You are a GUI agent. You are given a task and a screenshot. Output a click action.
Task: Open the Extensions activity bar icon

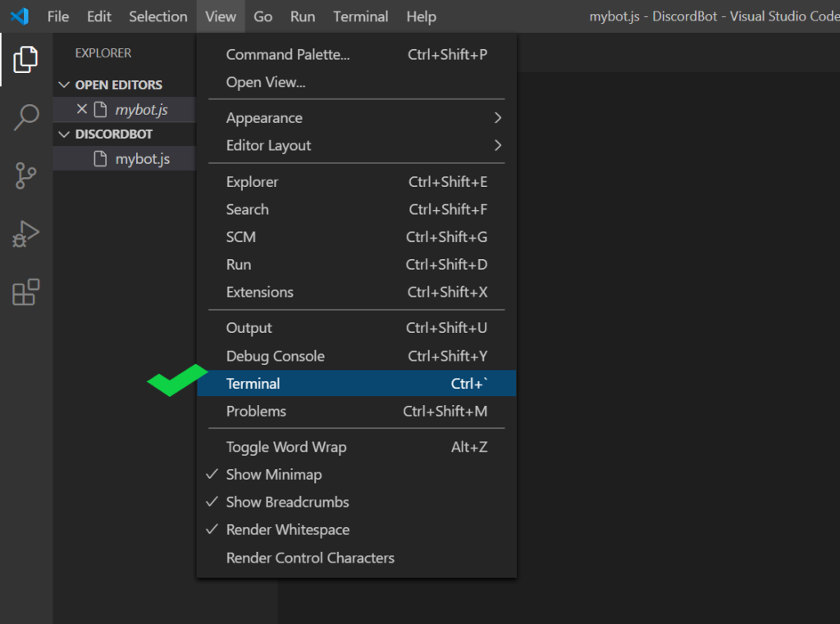coord(25,292)
